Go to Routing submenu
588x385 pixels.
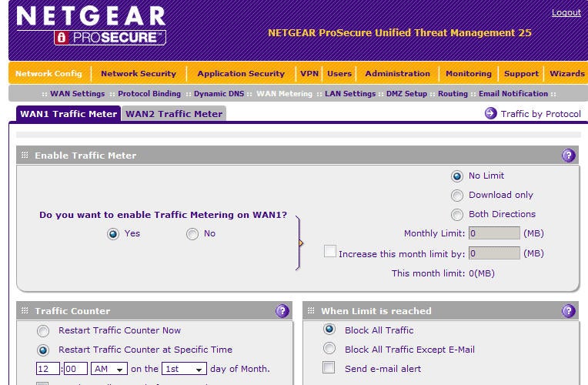click(x=453, y=94)
